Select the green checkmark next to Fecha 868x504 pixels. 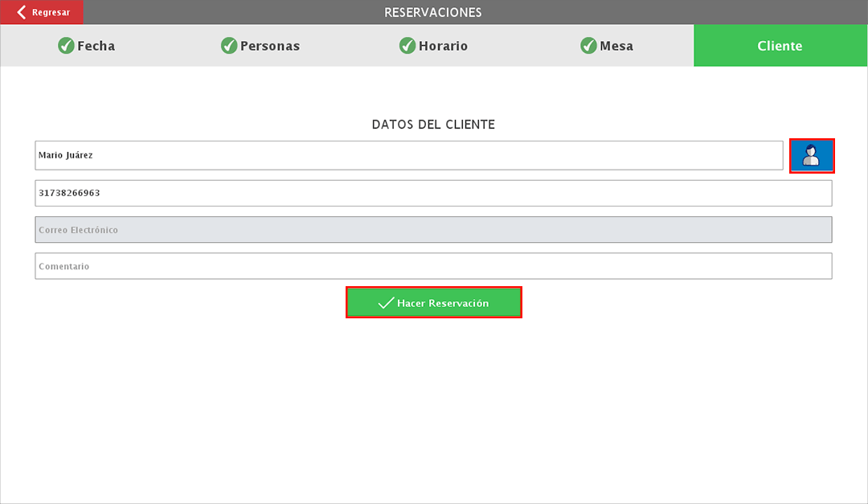click(66, 46)
